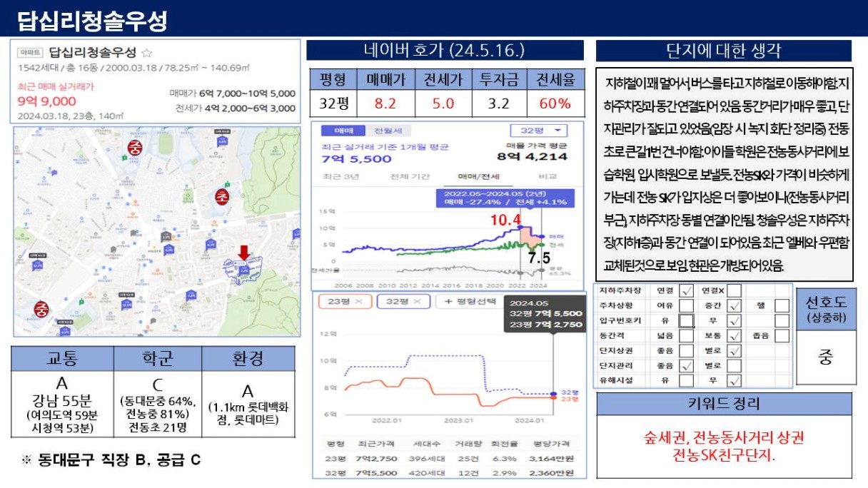The width and height of the screenshot is (868, 488).
Task: Click the 12건 trade volume cell
Action: 468,472
